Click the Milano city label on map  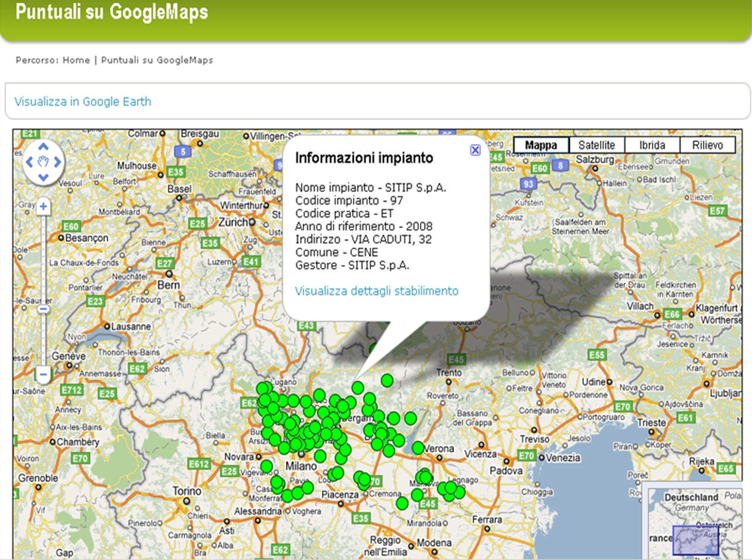pyautogui.click(x=301, y=466)
